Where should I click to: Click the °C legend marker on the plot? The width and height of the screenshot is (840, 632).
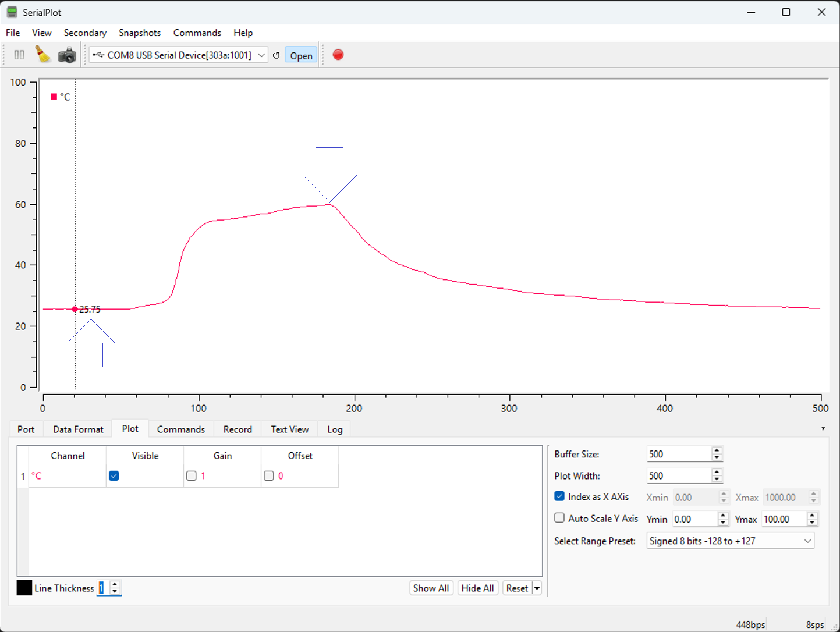(54, 97)
